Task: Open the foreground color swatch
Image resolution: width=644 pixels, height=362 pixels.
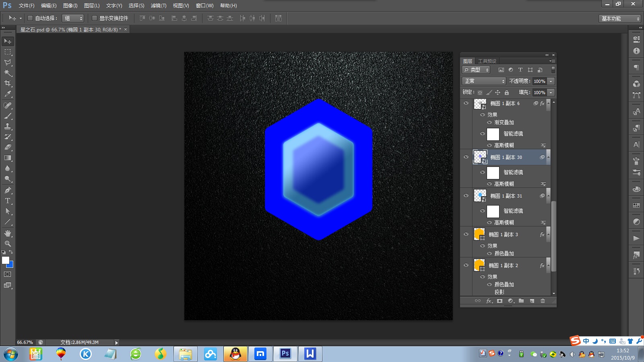Action: 5,260
